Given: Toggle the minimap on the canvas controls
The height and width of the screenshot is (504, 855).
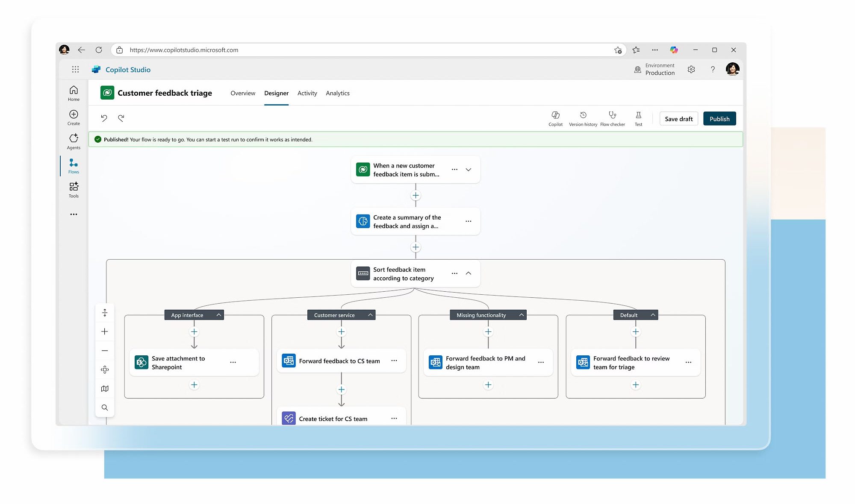Looking at the screenshot, I should [105, 389].
